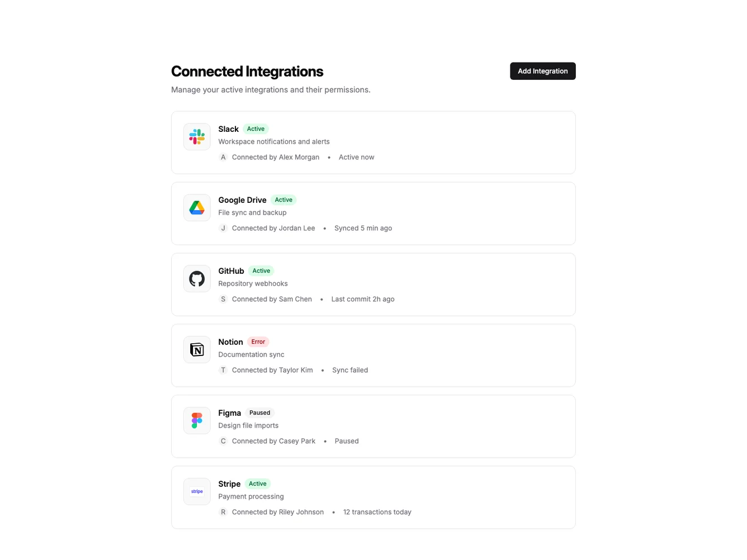Open the Notion integration icon
The width and height of the screenshot is (747, 560).
[x=197, y=349]
